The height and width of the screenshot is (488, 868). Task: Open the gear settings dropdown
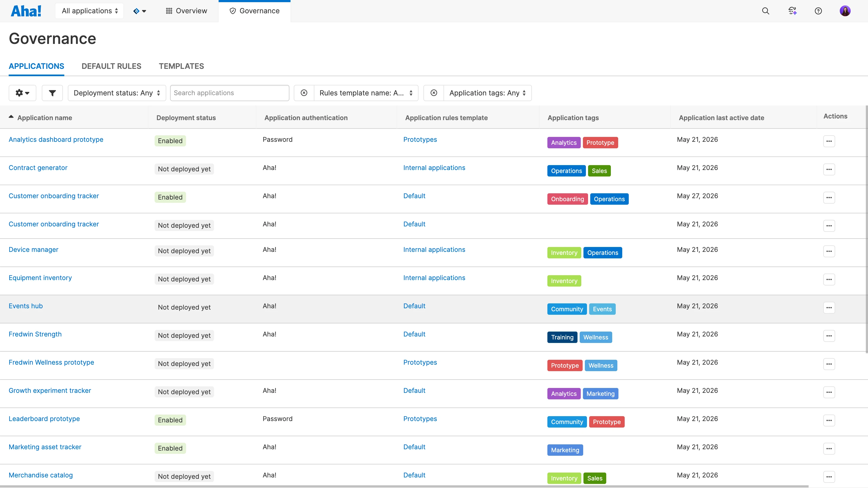tap(23, 93)
